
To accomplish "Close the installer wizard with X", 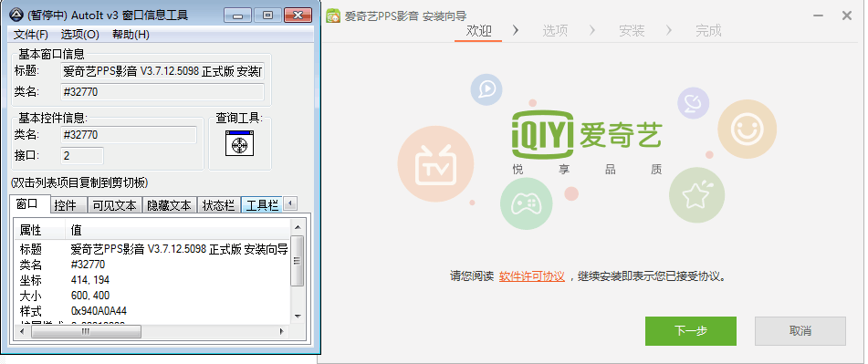I will [x=847, y=16].
